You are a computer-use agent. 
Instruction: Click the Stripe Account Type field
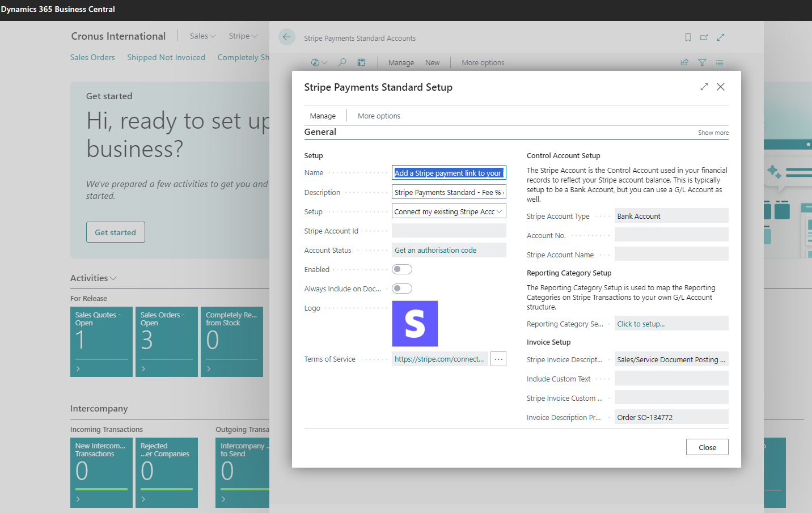[671, 216]
